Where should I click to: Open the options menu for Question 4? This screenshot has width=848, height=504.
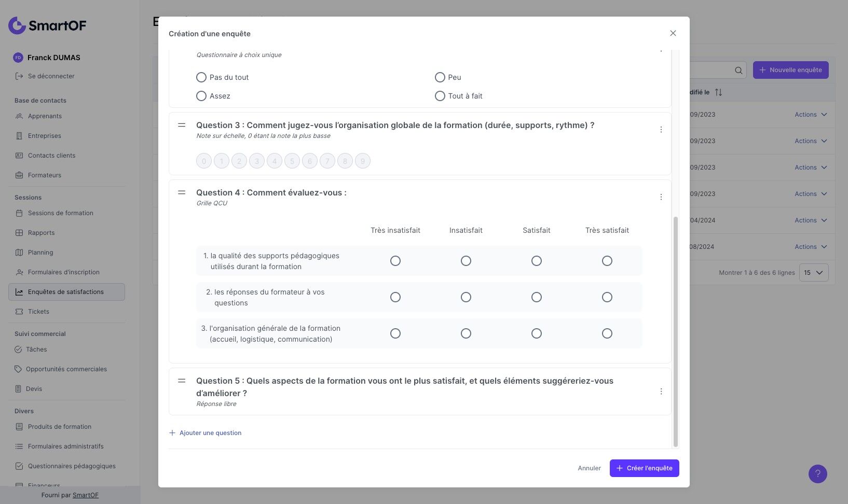(x=661, y=197)
